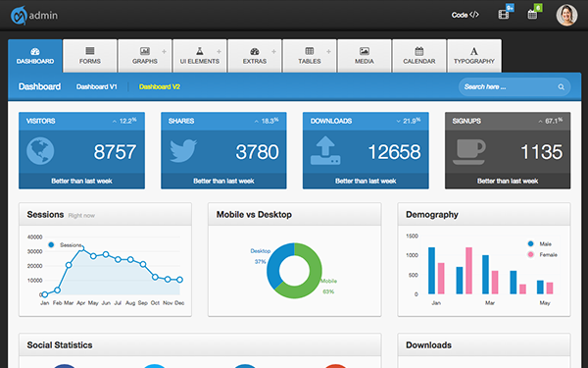Image resolution: width=588 pixels, height=368 pixels.
Task: Click the Shares Twitter bird icon
Action: 183,151
